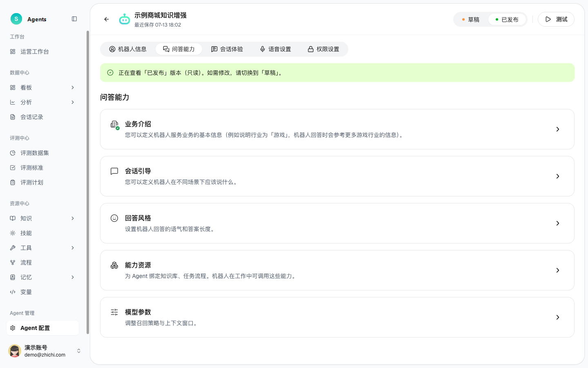Open 技能 in the sidebar

click(42, 233)
